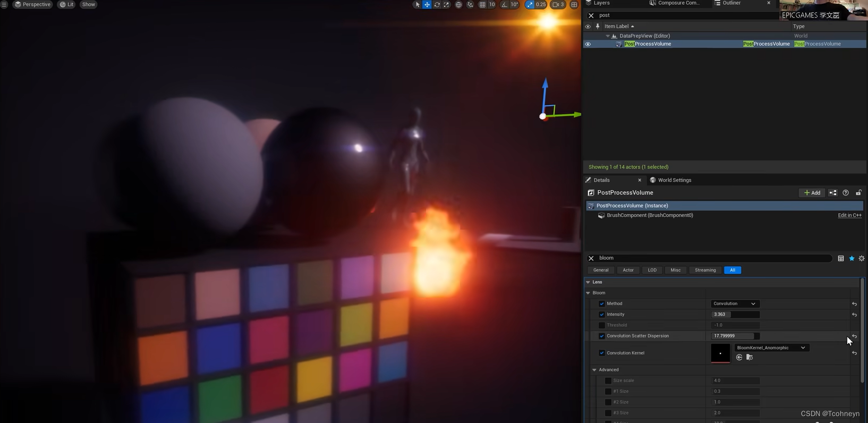Clear the Outliner search 'post'
This screenshot has height=423, width=868.
(591, 15)
